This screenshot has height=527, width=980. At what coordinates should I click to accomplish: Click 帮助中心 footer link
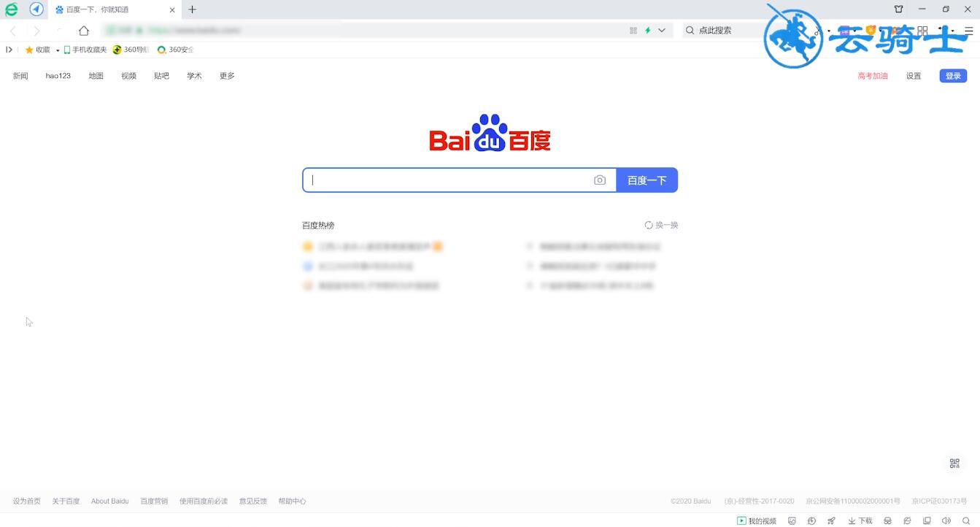(x=292, y=501)
